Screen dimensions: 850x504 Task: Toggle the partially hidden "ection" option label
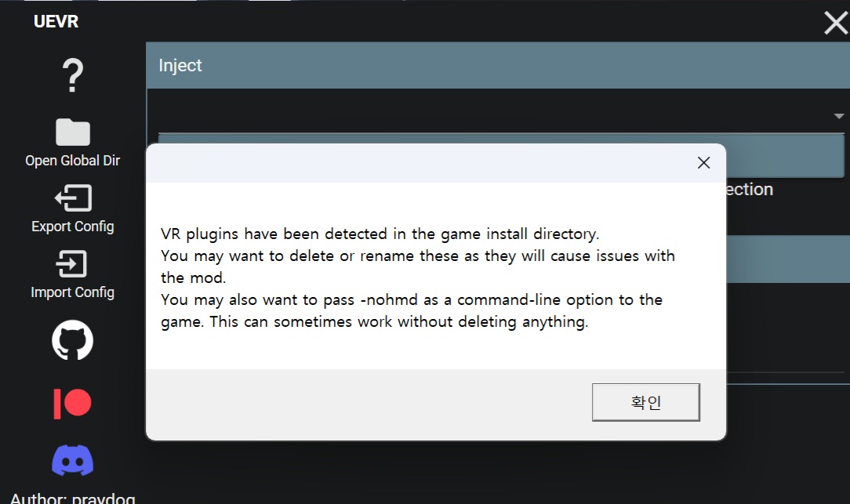(750, 189)
